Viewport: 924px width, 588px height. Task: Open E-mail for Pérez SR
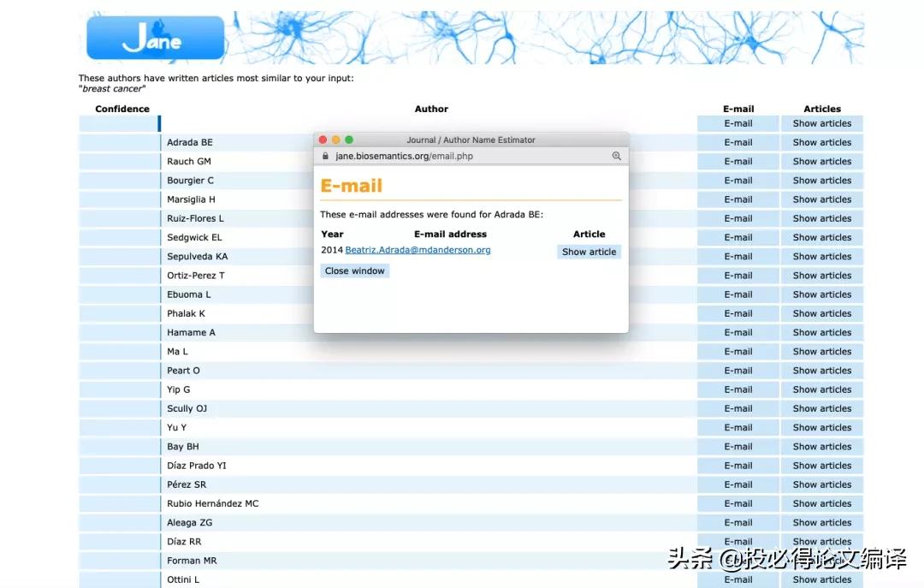tap(738, 484)
